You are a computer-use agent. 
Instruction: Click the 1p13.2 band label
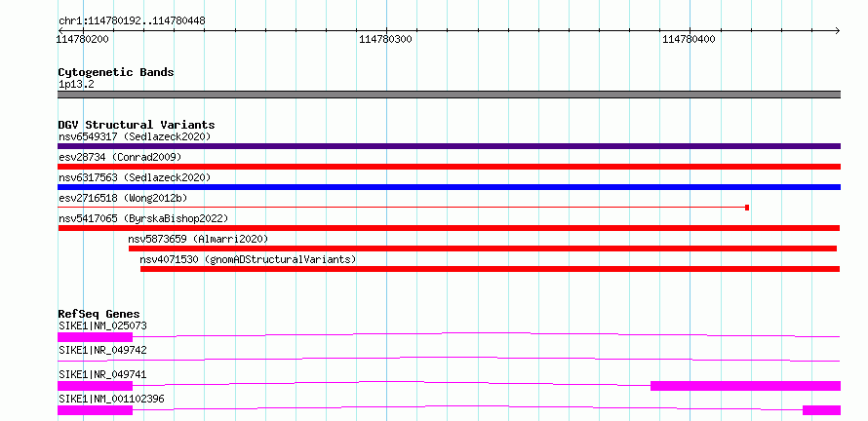[x=76, y=84]
